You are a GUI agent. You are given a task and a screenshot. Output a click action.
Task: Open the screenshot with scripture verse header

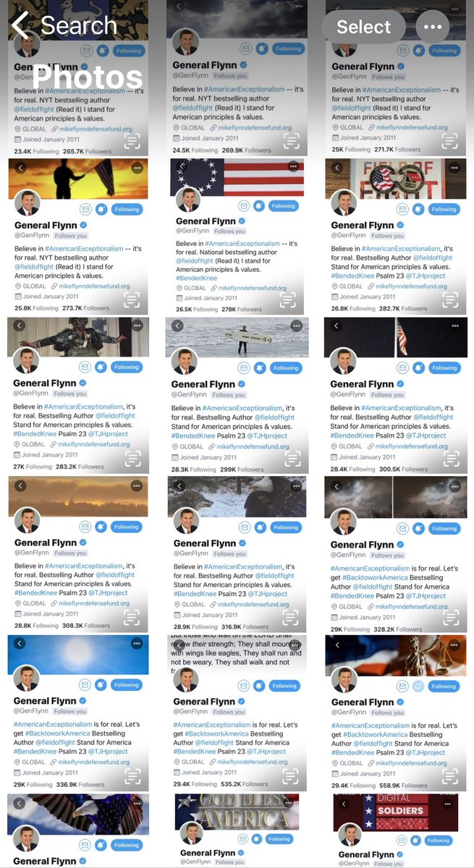pyautogui.click(x=237, y=713)
